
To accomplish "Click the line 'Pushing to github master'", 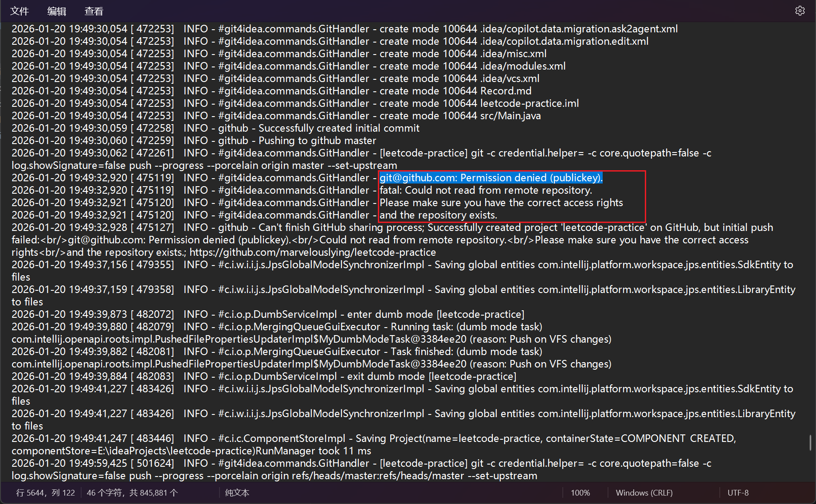I will (x=317, y=141).
